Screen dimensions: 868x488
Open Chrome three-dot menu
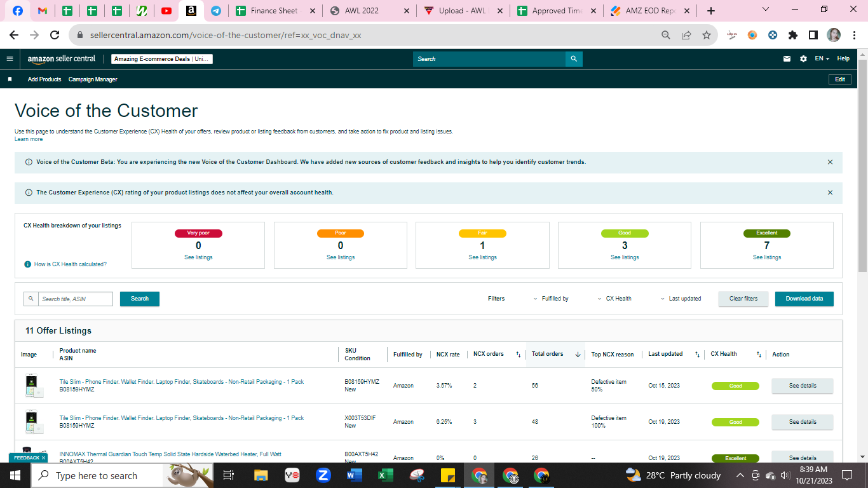854,35
